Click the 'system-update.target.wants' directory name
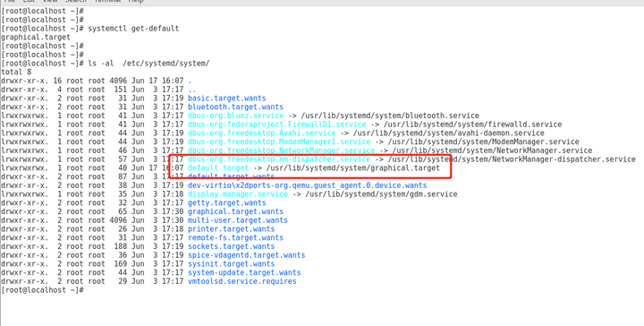Viewport: 644px width, 326px height. click(244, 272)
